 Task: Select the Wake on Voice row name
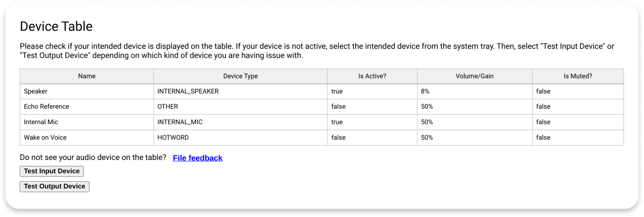tap(45, 138)
